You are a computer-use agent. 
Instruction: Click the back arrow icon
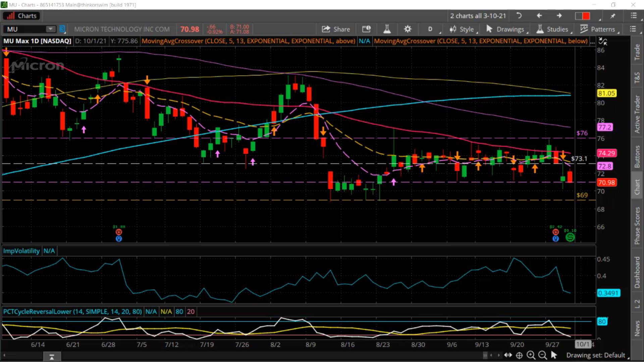pyautogui.click(x=539, y=16)
